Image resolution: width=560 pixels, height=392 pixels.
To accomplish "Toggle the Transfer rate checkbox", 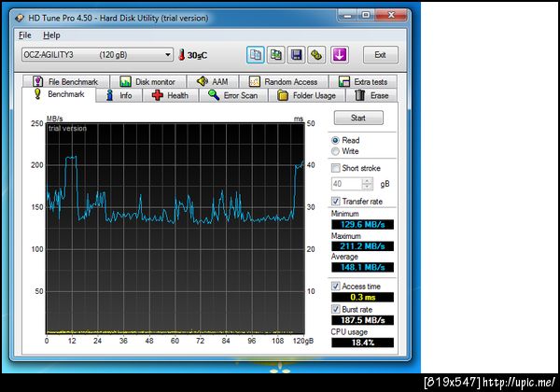I will [x=335, y=201].
